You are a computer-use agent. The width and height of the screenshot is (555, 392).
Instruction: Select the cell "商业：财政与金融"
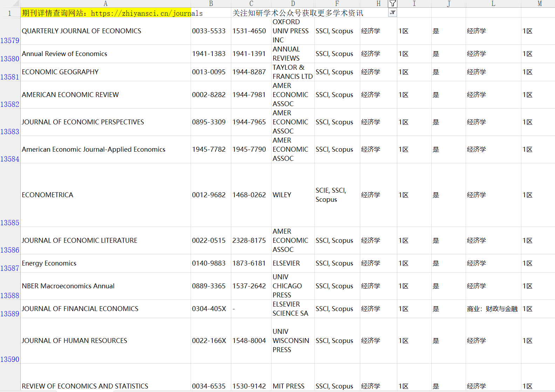click(x=493, y=309)
